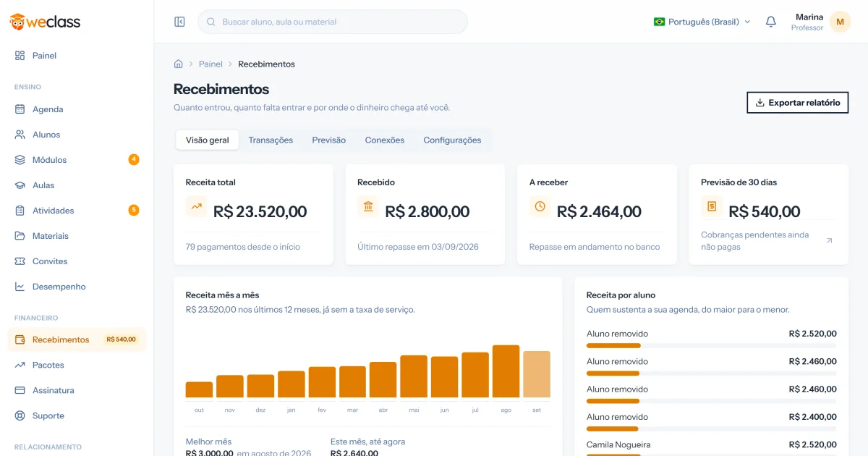Click the R$ 23.520,00 total revenue value
Image resolution: width=868 pixels, height=456 pixels.
coord(260,211)
